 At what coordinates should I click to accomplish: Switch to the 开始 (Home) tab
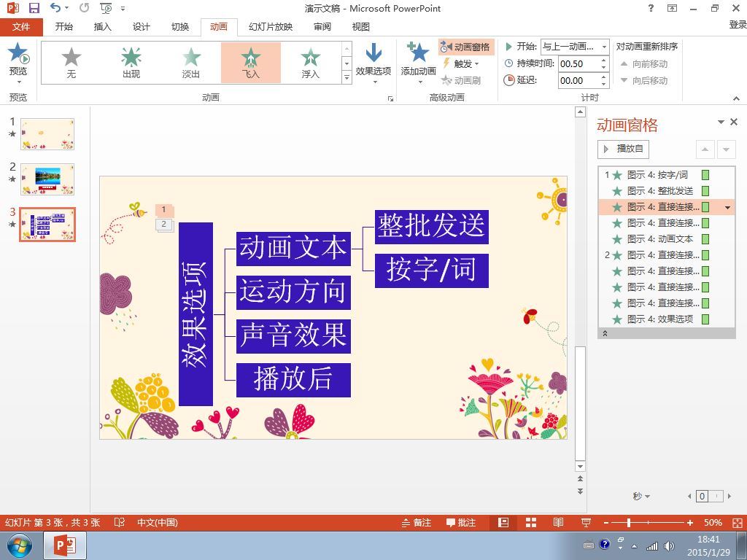[x=64, y=27]
